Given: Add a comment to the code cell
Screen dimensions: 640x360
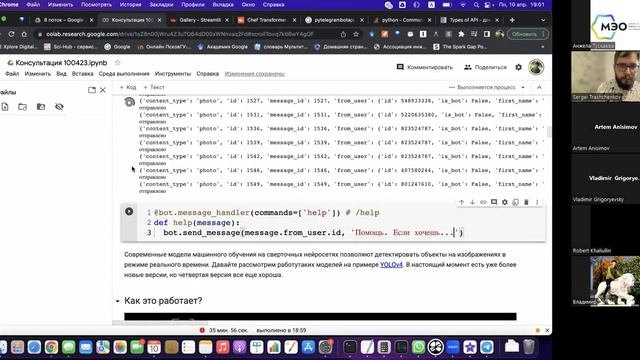Looking at the screenshot, I should [x=494, y=202].
